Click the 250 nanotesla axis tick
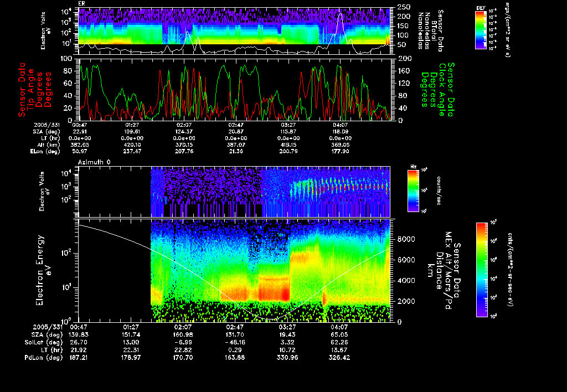Image resolution: width=567 pixels, height=392 pixels. pos(404,7)
